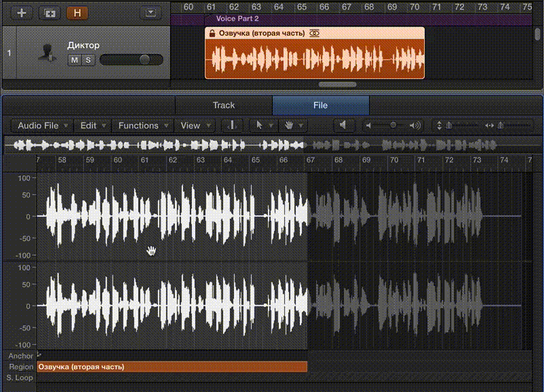The image size is (544, 392).
Task: Select the Озвучка region bar in Region row
Action: pos(172,367)
